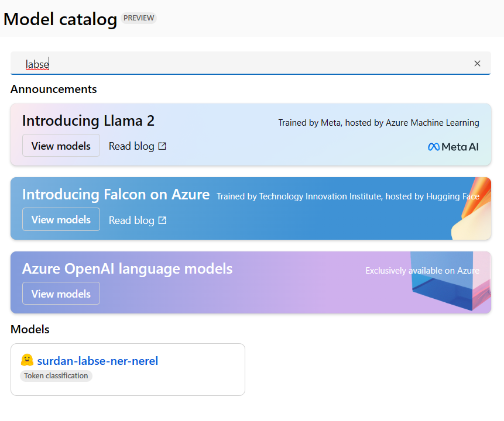Click 'Exclusively available on Azure' text
This screenshot has width=504, height=421.
click(423, 271)
